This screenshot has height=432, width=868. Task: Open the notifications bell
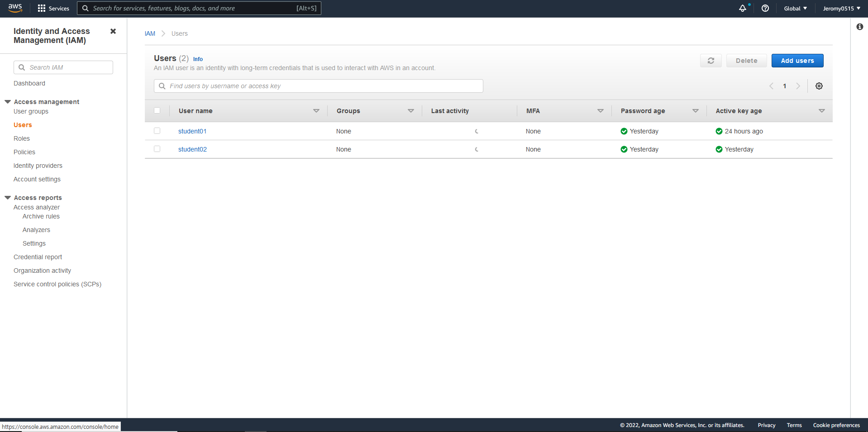point(743,8)
